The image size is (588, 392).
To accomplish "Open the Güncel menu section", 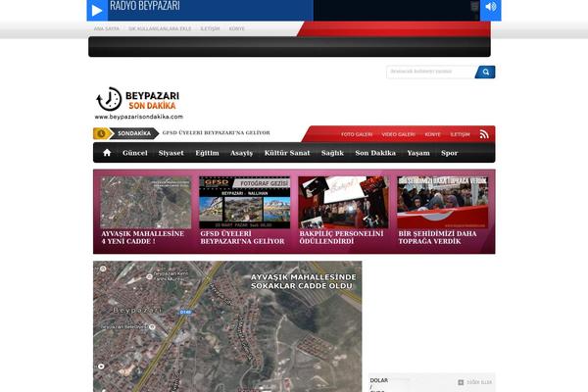I will click(x=135, y=153).
